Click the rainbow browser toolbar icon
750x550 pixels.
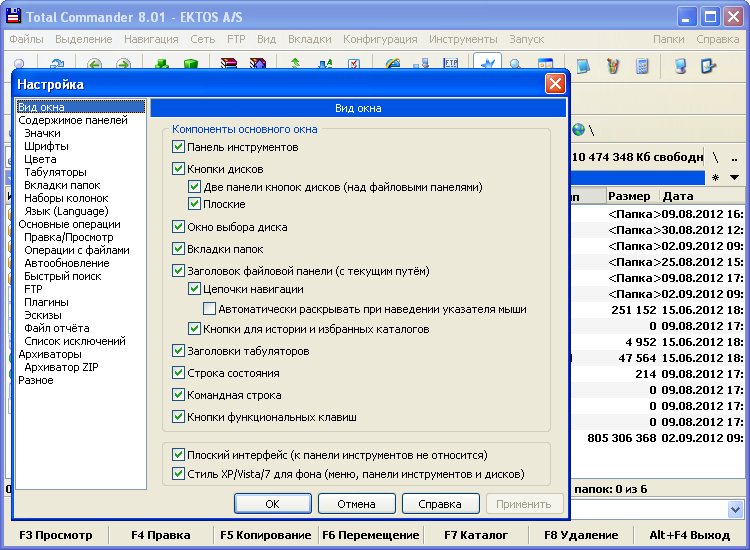point(393,64)
